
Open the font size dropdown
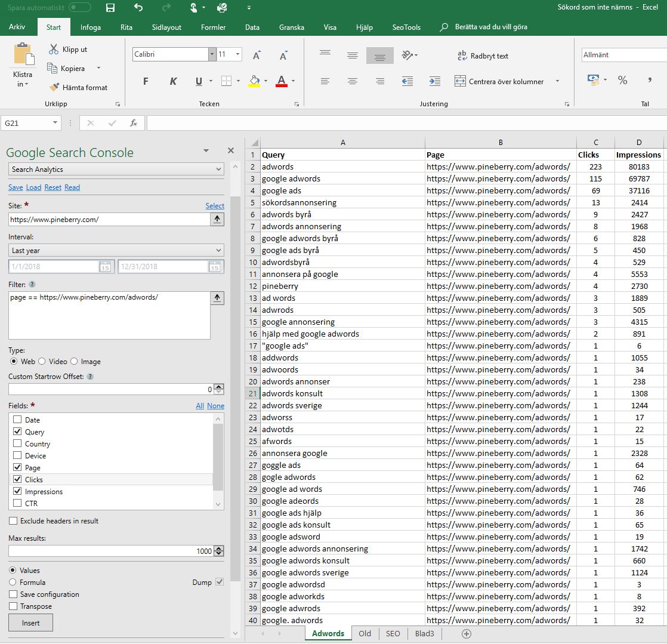coord(238,54)
